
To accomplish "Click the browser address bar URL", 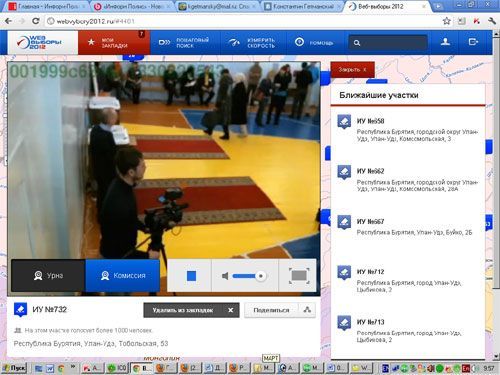I will pos(95,21).
